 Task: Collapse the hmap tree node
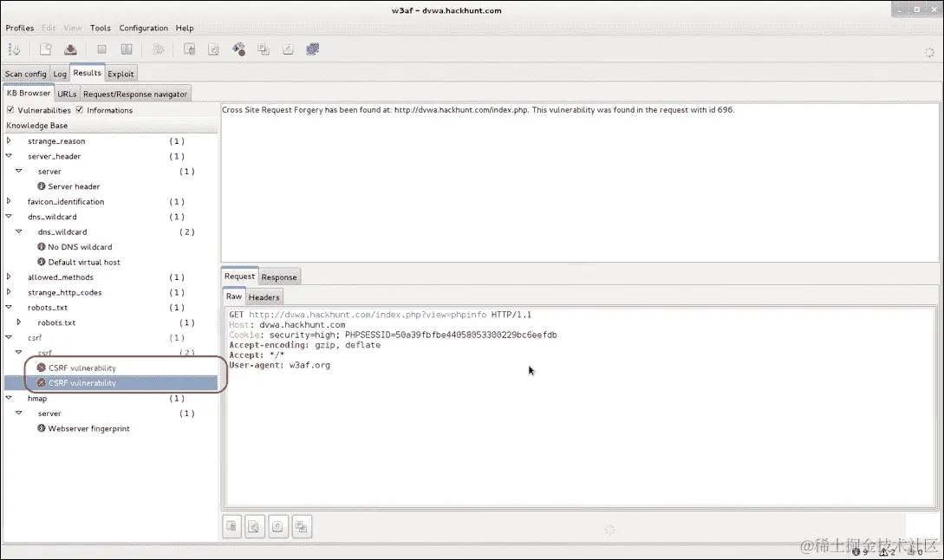tap(9, 398)
